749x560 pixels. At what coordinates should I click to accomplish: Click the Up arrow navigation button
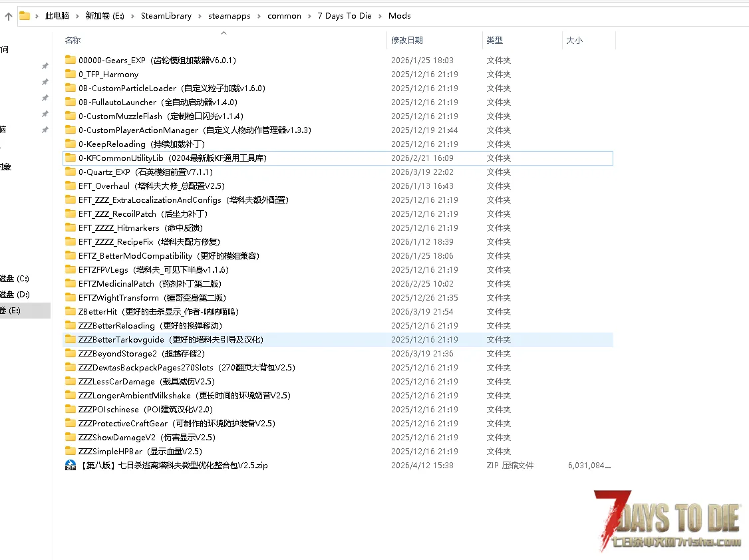pyautogui.click(x=9, y=16)
